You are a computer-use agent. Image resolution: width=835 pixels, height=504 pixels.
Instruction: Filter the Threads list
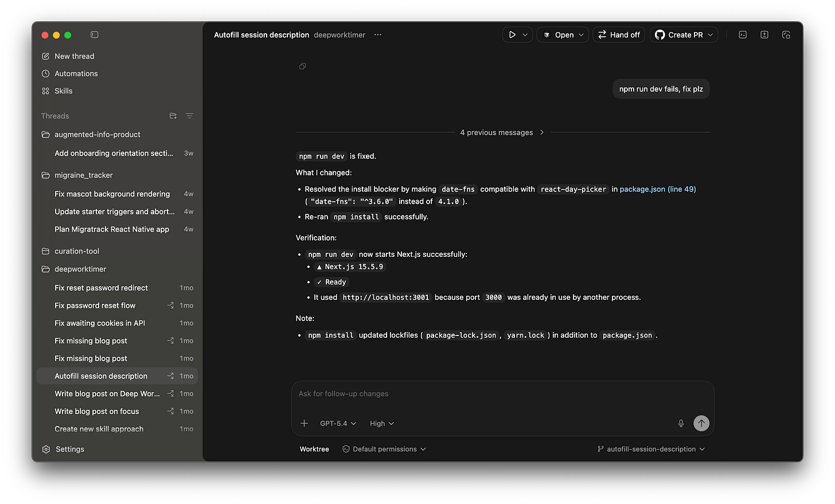click(x=189, y=116)
